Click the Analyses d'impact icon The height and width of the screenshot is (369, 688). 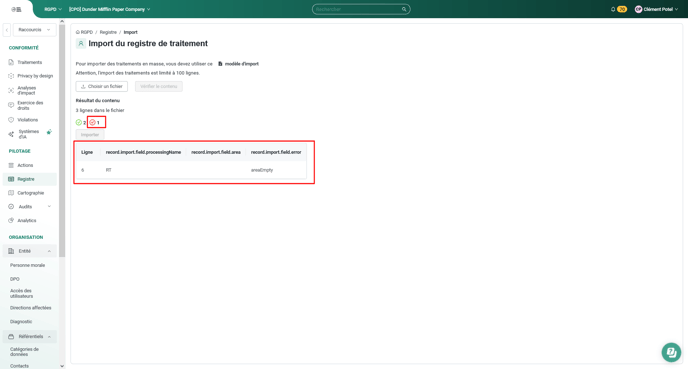point(11,90)
